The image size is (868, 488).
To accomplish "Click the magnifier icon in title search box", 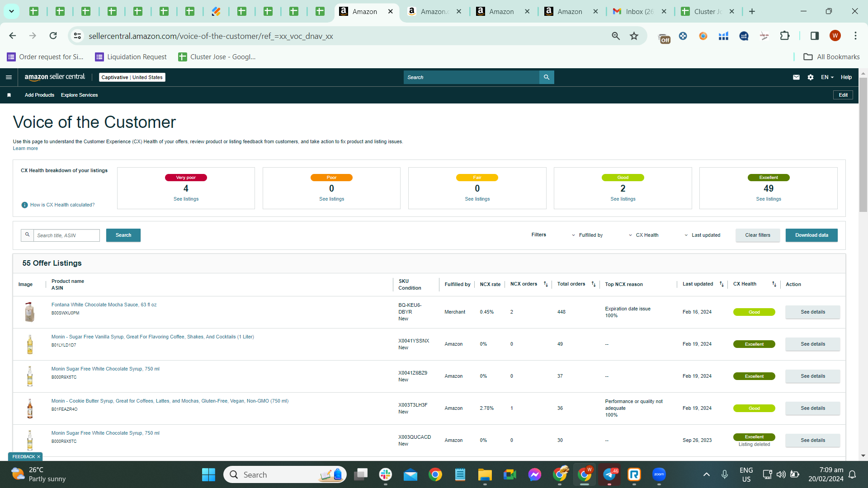I will (27, 235).
